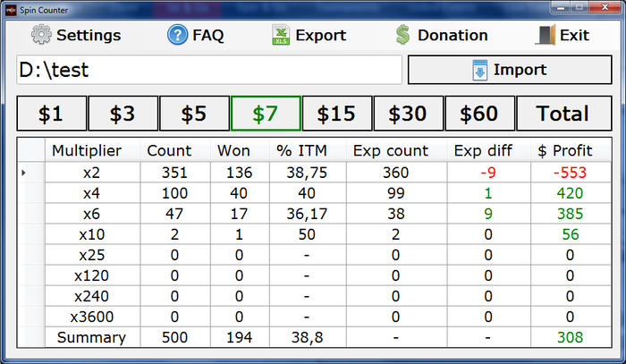Click the Multiplier column header

tap(92, 150)
